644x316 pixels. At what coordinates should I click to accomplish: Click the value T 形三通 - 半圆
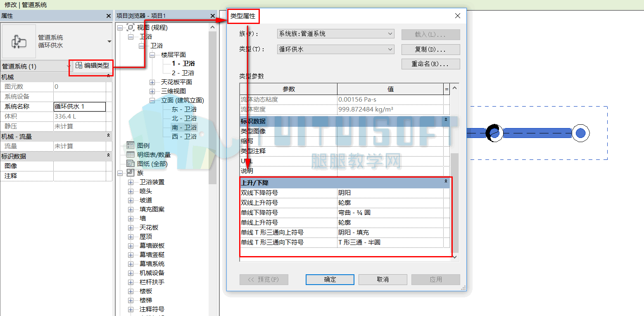(x=390, y=242)
